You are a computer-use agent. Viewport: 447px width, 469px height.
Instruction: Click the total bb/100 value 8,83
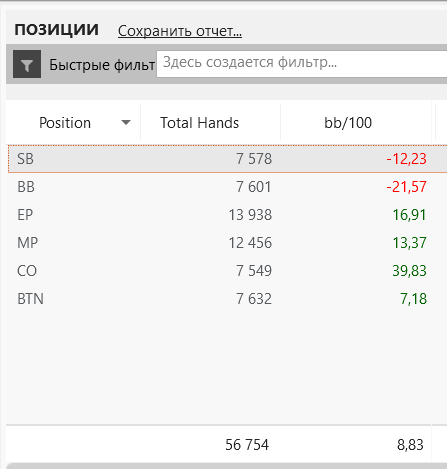tap(410, 445)
